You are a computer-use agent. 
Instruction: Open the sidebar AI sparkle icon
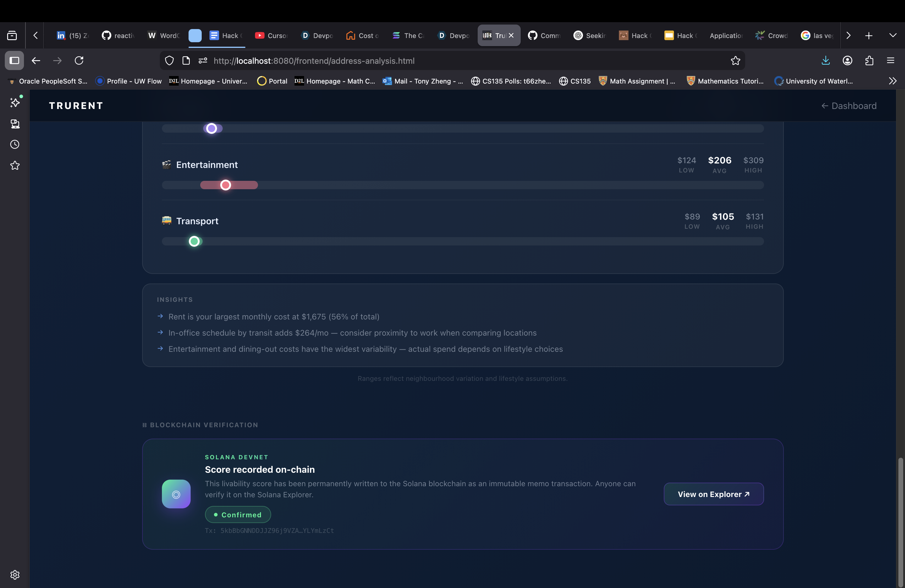tap(15, 102)
